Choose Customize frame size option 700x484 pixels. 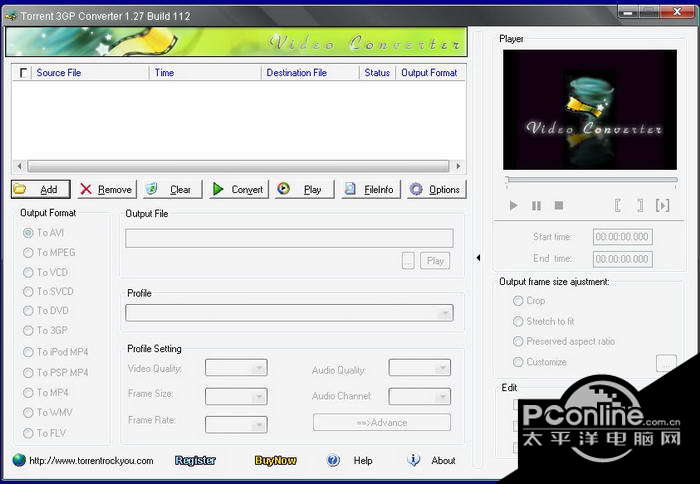(540, 362)
